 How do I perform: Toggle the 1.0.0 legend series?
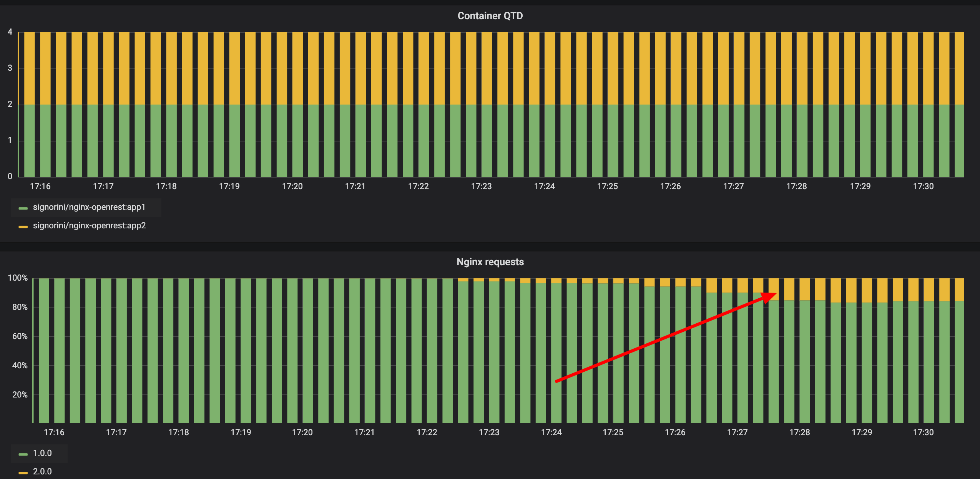[42, 453]
